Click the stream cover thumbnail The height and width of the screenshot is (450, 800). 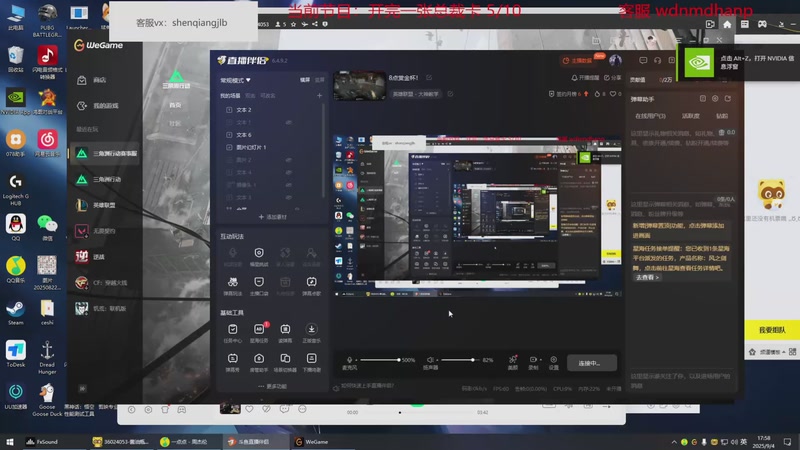359,86
